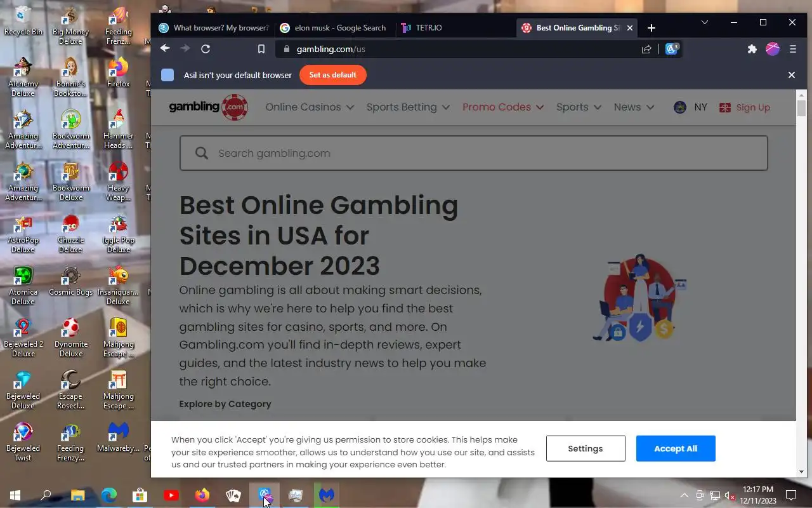
Task: Open the browser profile avatar
Action: 773,49
